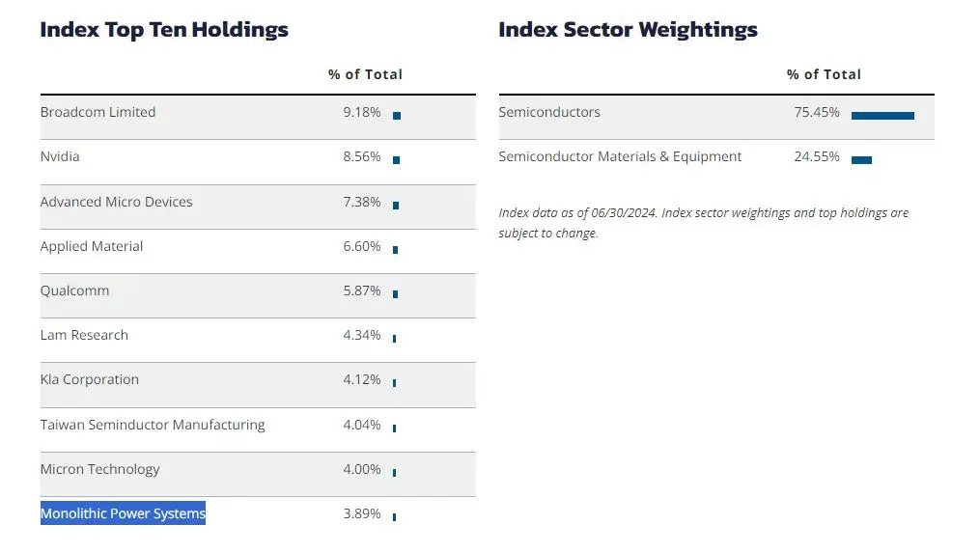980x553 pixels.
Task: Click the highlighted Monolithic Power Systems text
Action: [123, 513]
